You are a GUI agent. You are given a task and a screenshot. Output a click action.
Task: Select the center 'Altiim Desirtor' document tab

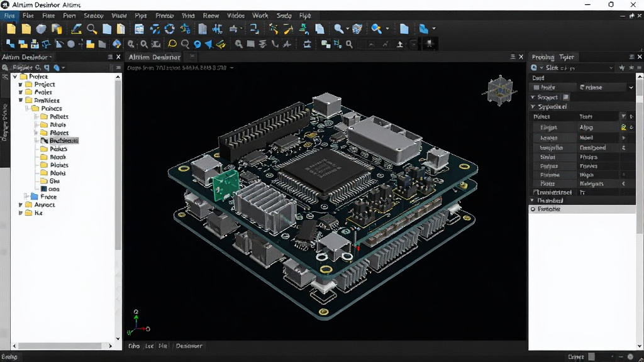155,57
